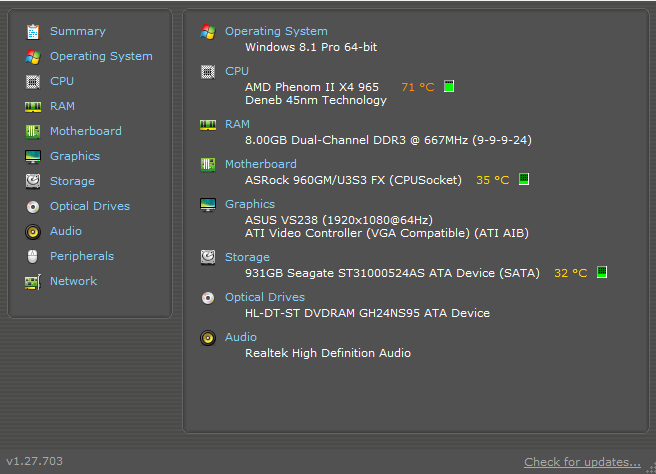
Task: Go to Motherboard section in sidebar
Action: pos(86,131)
